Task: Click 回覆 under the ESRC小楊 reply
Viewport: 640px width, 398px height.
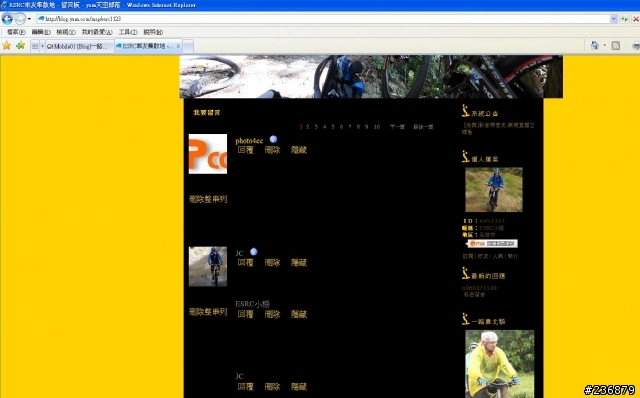Action: 245,314
